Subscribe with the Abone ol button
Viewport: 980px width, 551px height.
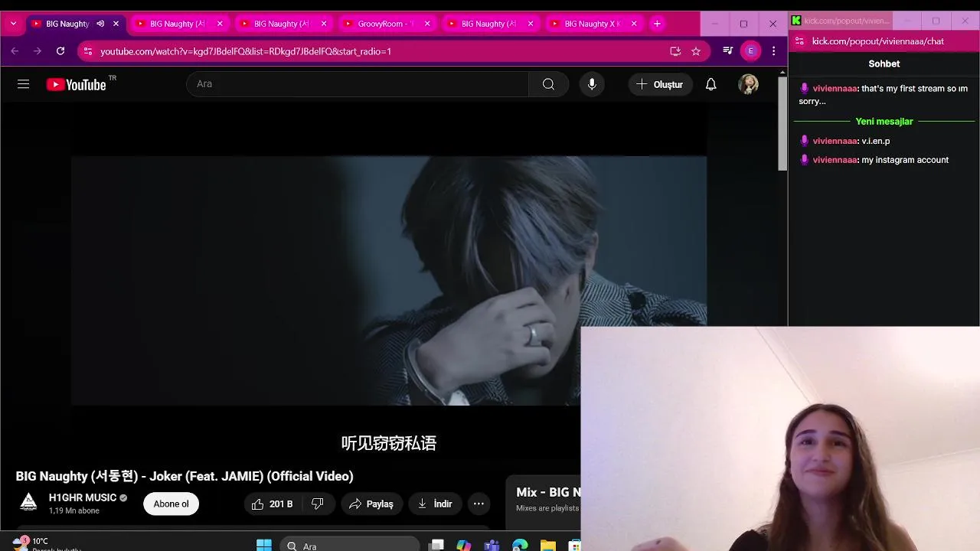click(x=171, y=504)
